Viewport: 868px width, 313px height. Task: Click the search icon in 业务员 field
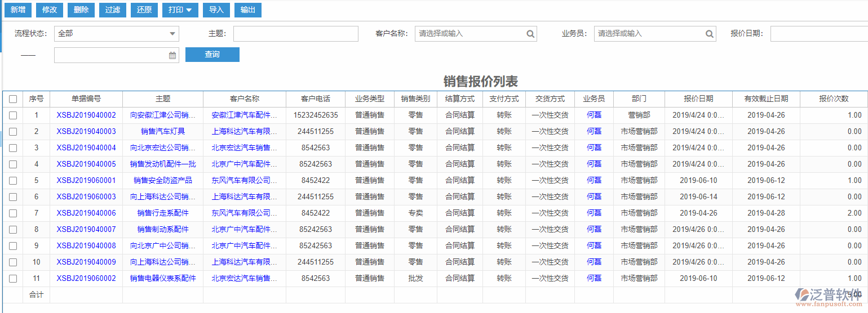tap(710, 34)
